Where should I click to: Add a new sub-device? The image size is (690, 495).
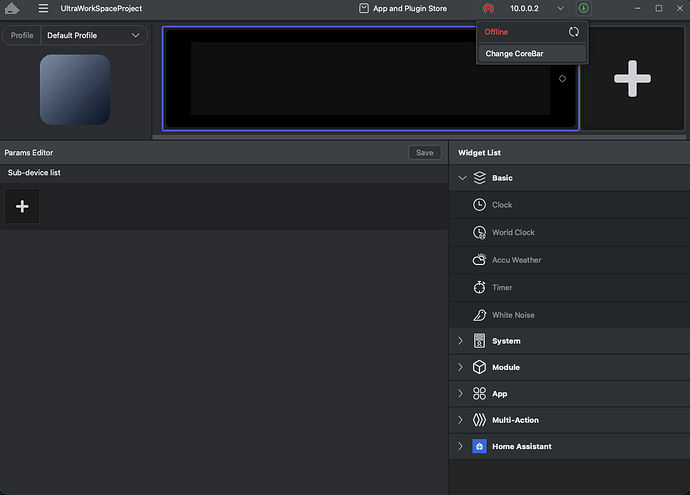coord(22,206)
